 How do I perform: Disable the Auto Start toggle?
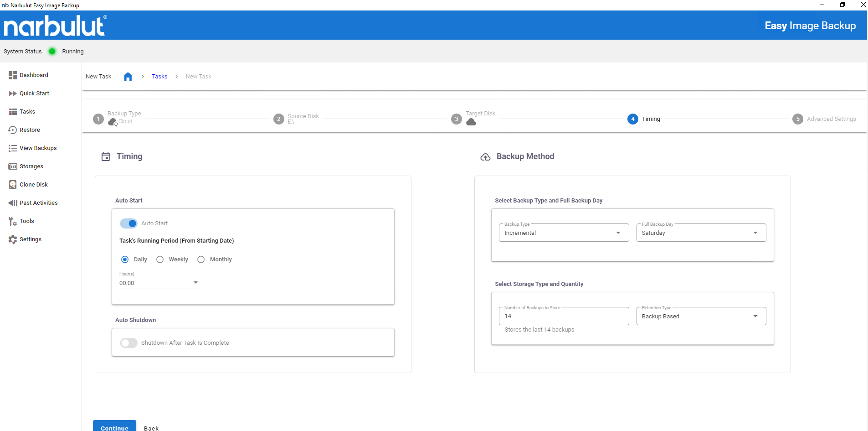pos(129,223)
